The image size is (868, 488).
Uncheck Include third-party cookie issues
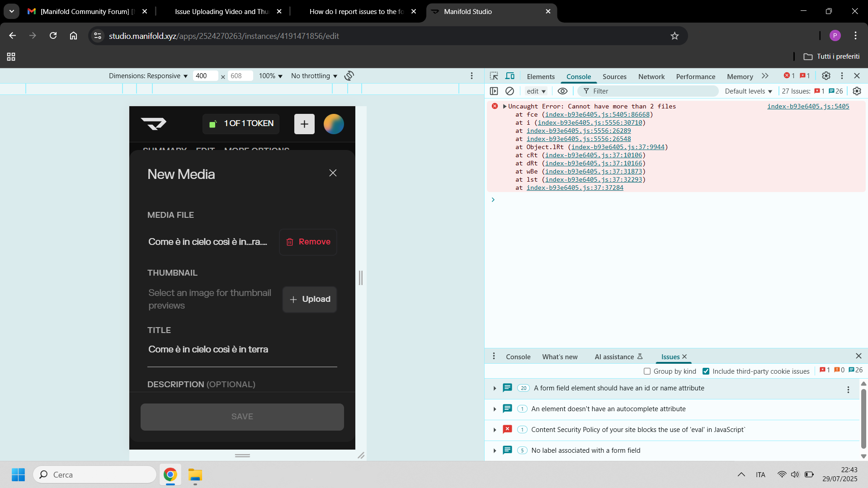(x=706, y=371)
